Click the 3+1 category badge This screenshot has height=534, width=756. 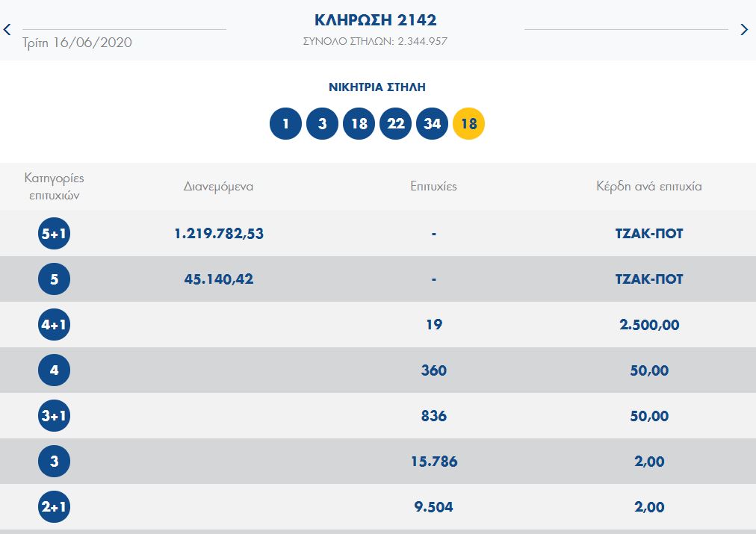coord(54,415)
